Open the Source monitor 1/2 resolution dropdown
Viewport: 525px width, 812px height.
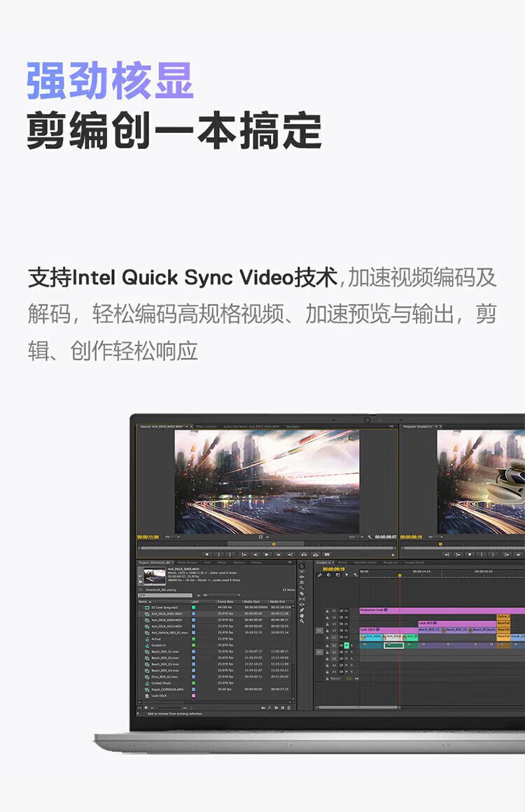[355, 537]
